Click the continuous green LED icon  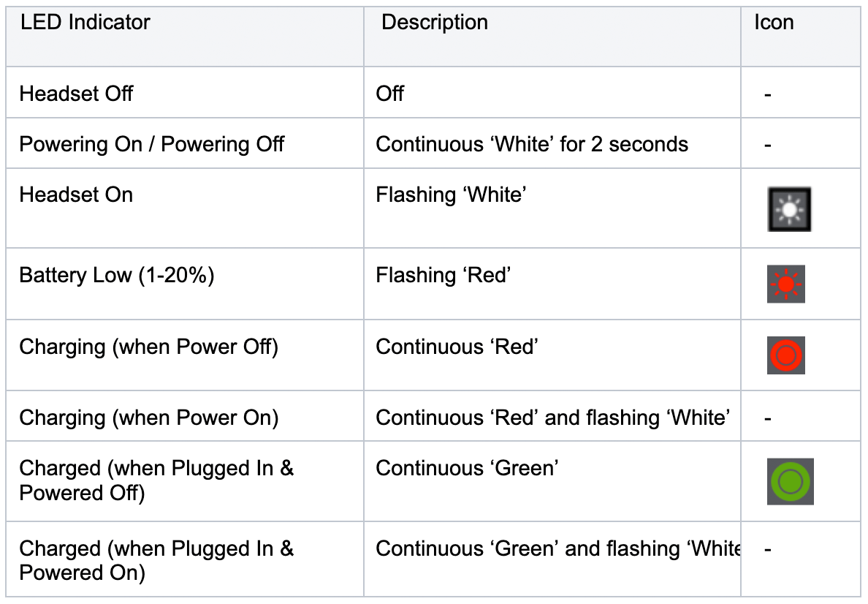tap(790, 482)
